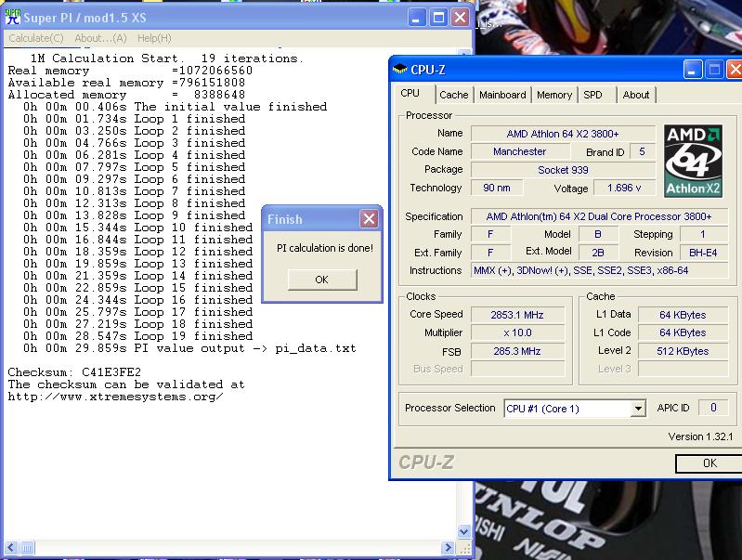Click the Super PI app icon in title bar
This screenshot has height=560, width=742.
[x=13, y=18]
